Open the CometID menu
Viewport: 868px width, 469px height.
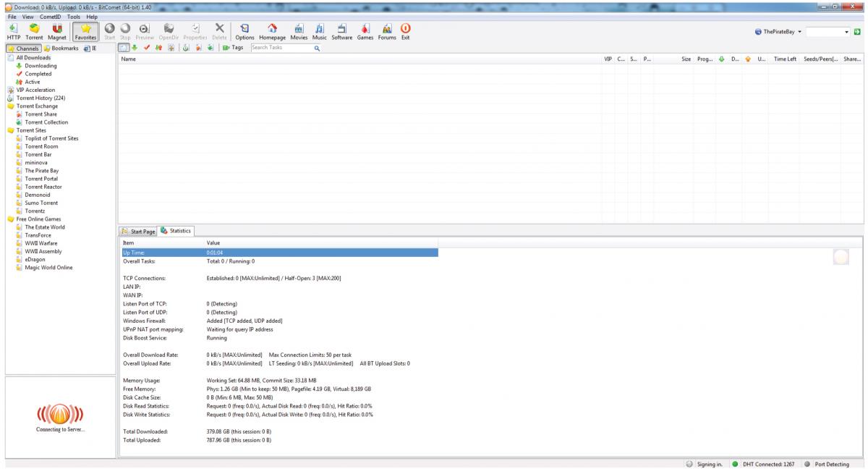tap(51, 17)
